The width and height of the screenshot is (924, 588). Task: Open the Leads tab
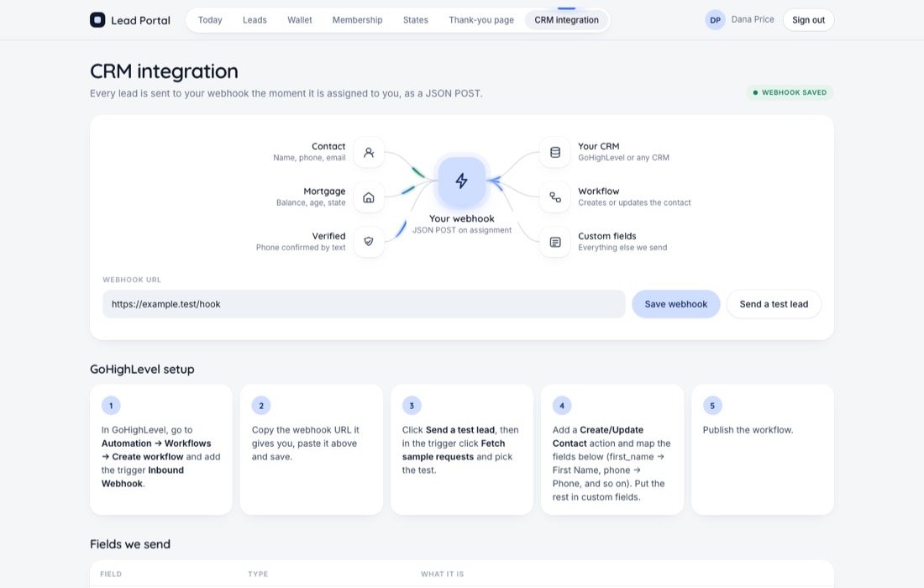255,20
